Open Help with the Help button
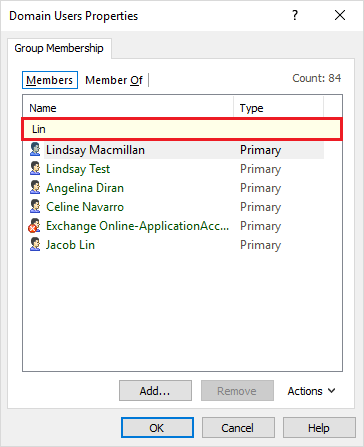The image size is (364, 447). click(319, 428)
